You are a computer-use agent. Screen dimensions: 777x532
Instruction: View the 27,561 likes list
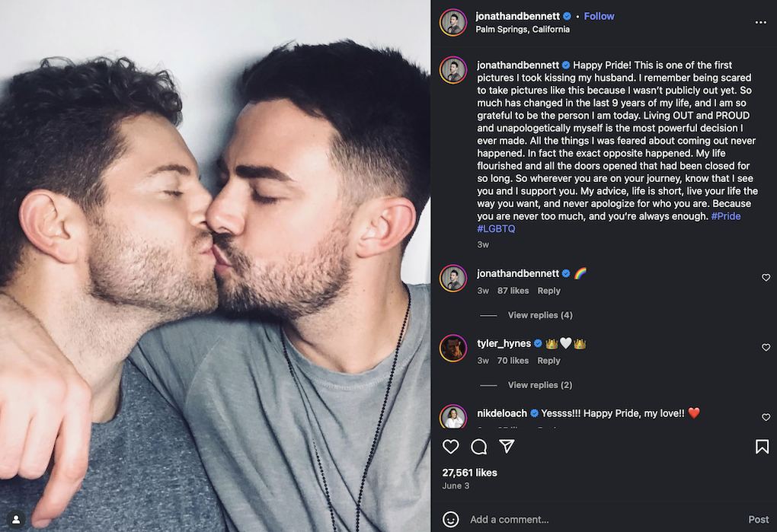[x=469, y=473]
